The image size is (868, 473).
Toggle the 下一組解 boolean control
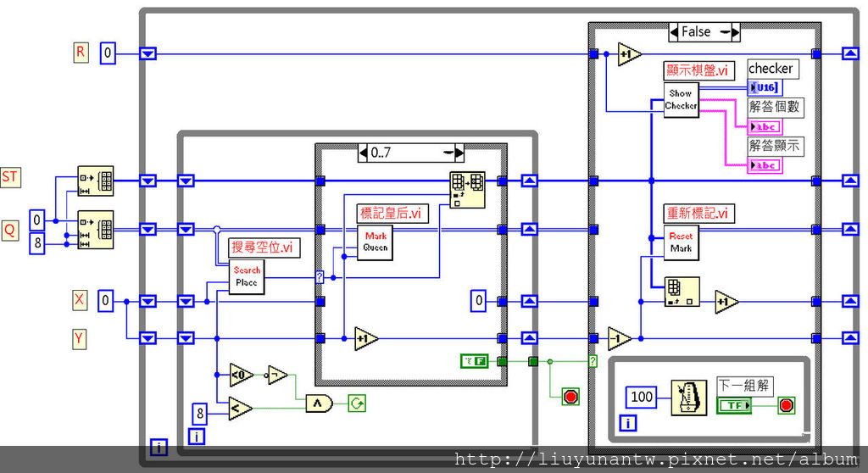click(734, 405)
